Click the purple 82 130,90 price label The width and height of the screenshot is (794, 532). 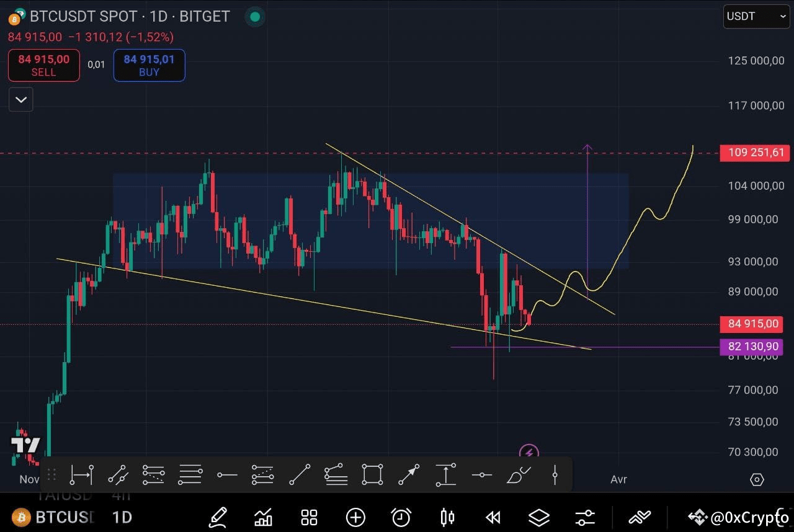[751, 347]
